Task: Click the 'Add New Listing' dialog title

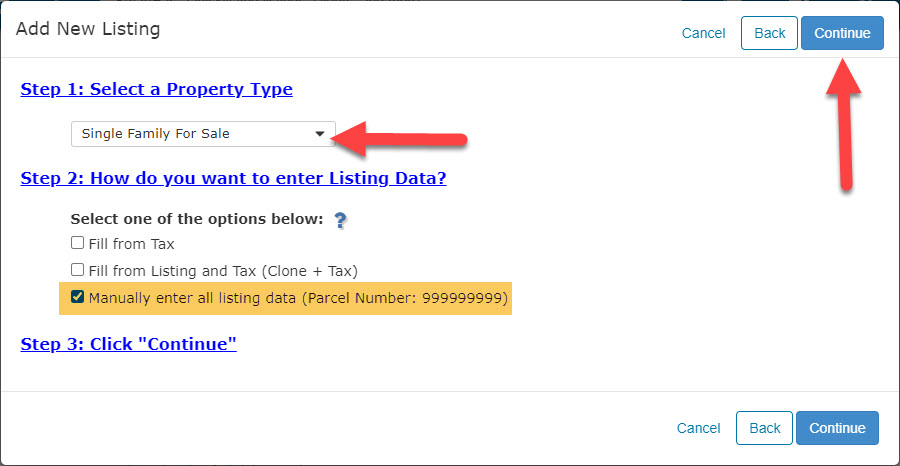Action: [x=88, y=29]
